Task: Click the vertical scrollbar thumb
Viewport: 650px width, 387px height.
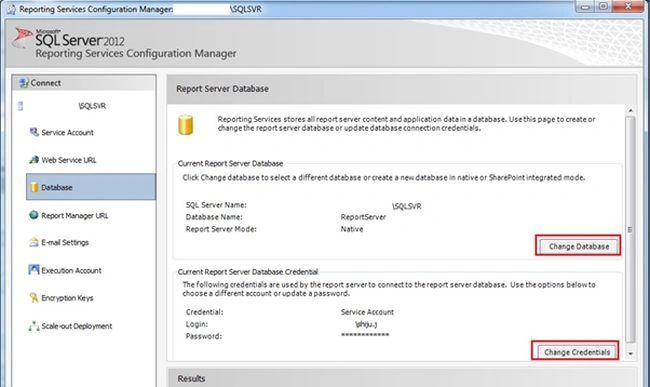Action: coord(631,229)
